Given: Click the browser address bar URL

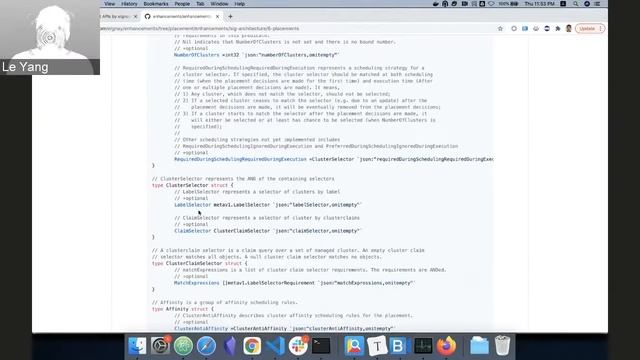Looking at the screenshot, I should 200,29.
